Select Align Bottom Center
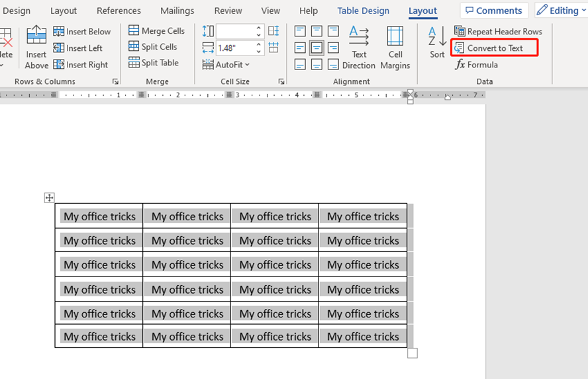Image resolution: width=588 pixels, height=379 pixels. pyautogui.click(x=317, y=64)
